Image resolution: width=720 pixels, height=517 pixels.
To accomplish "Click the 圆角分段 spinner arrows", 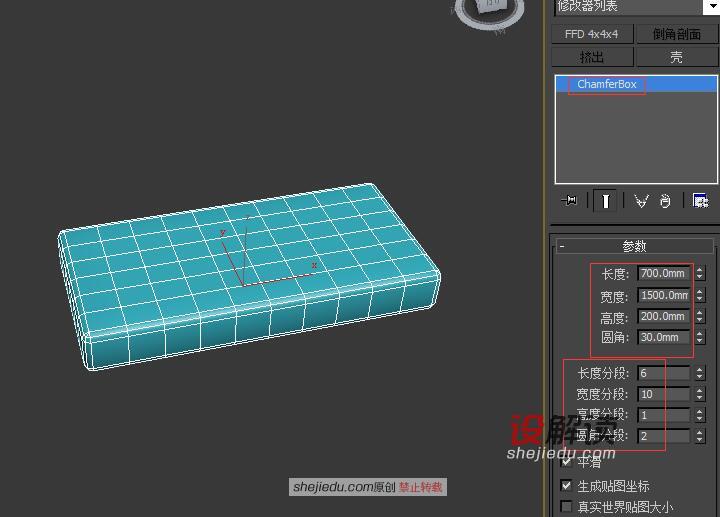I will coord(699,436).
